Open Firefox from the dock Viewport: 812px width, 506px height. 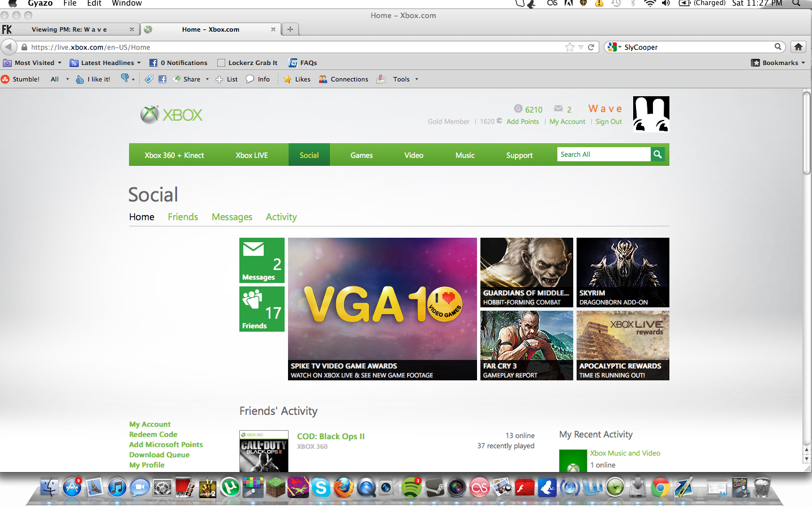click(343, 487)
